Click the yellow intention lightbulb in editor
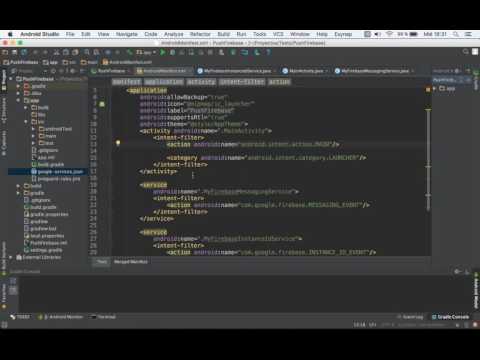Image resolution: width=480 pixels, height=360 pixels. [x=118, y=143]
